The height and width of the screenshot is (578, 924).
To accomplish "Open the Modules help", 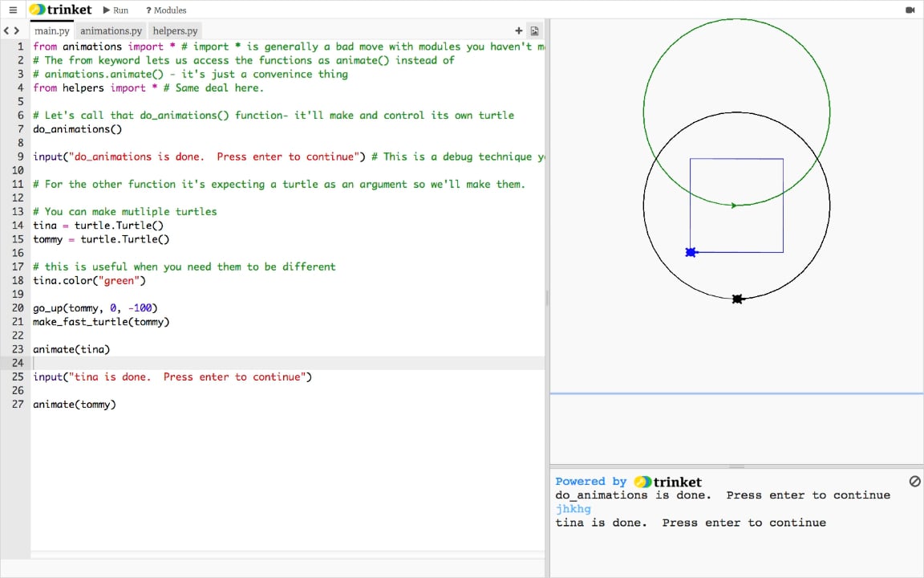I will 166,10.
